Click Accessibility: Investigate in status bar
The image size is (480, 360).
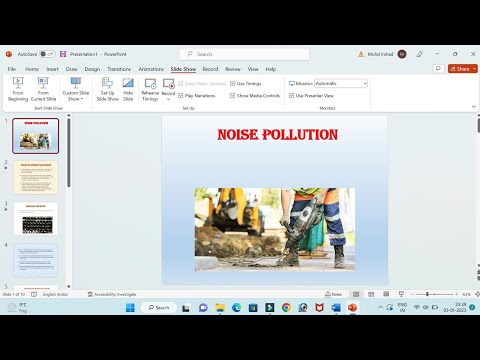pos(112,294)
